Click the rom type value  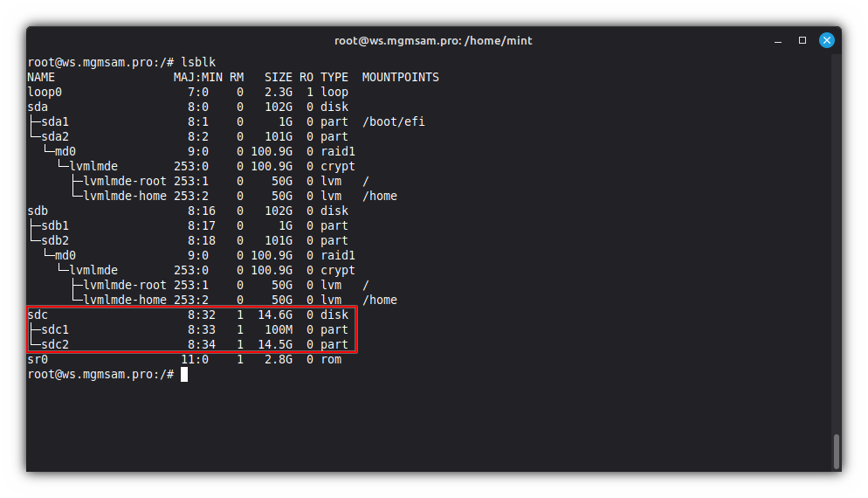click(x=330, y=359)
